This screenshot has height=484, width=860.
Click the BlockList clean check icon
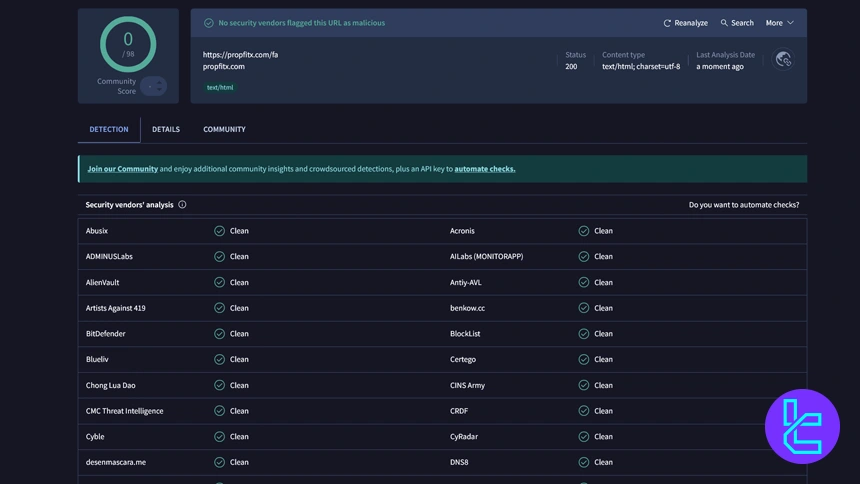click(x=584, y=334)
